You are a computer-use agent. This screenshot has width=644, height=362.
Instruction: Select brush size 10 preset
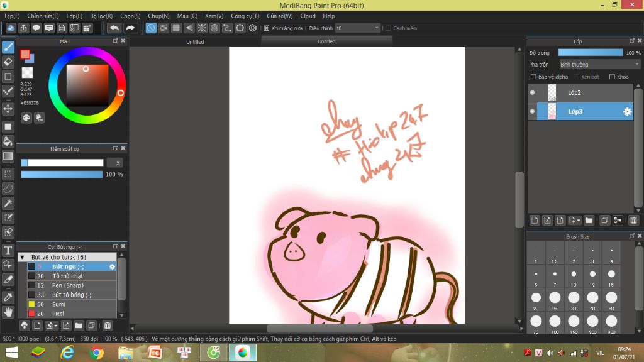[574, 277]
